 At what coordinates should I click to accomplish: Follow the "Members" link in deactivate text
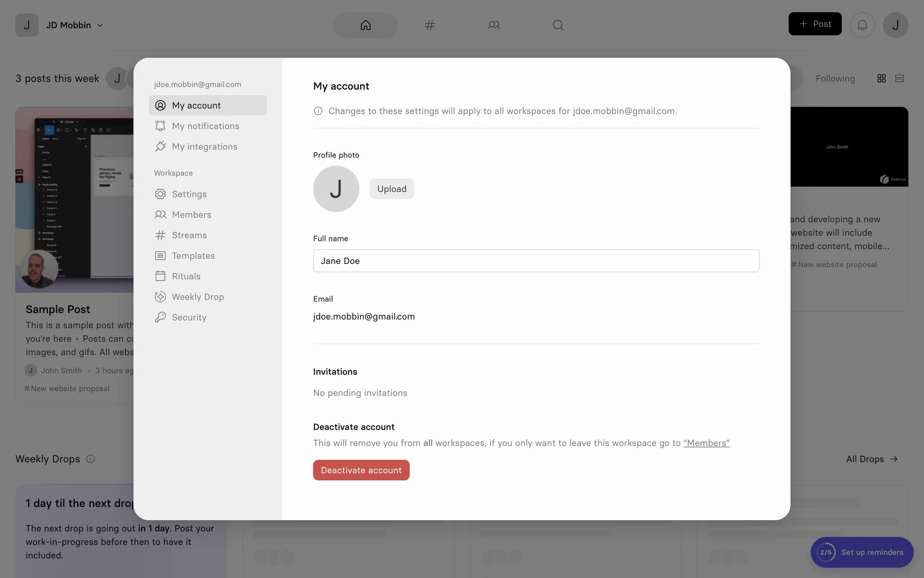(x=706, y=443)
